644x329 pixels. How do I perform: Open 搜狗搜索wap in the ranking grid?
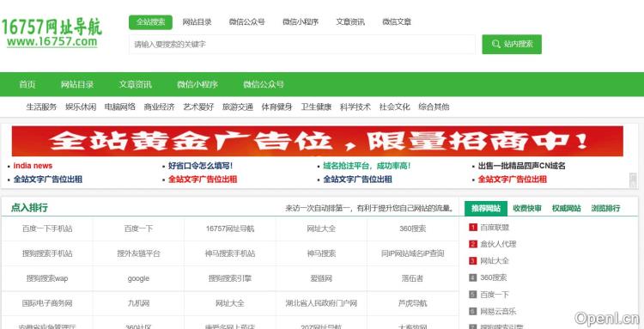[x=47, y=279]
